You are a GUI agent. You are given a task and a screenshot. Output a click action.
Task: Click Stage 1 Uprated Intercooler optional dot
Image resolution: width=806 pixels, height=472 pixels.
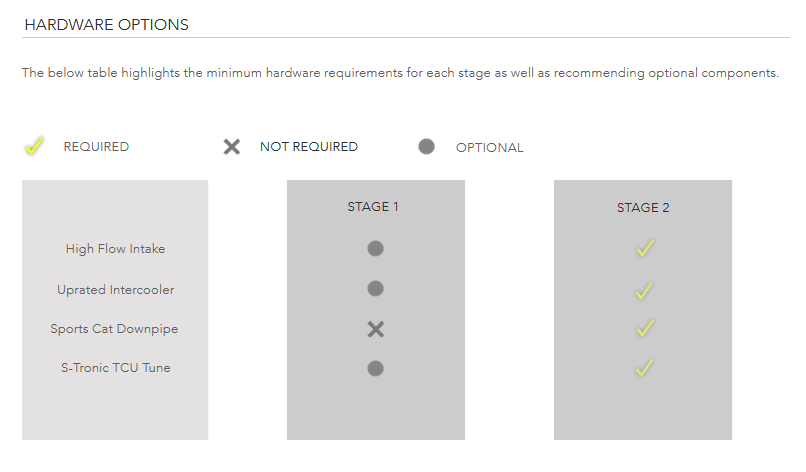tap(375, 288)
